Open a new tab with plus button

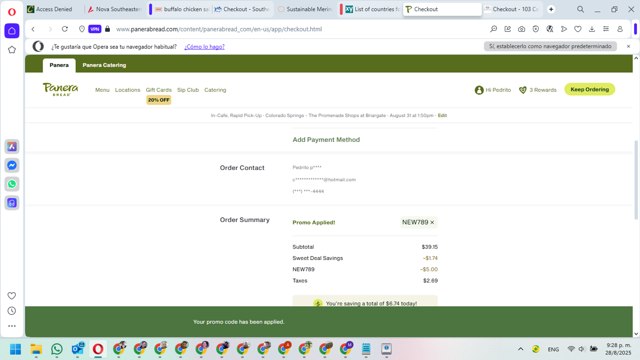point(551,9)
